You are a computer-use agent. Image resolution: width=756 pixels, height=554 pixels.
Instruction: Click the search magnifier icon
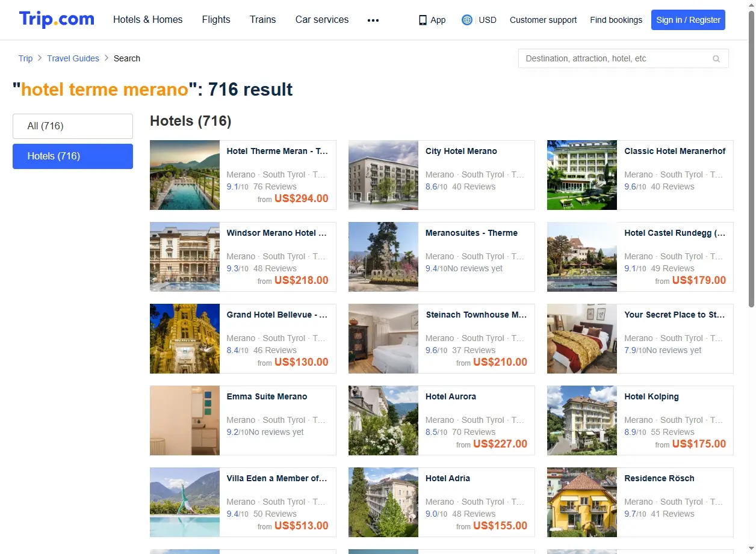716,59
